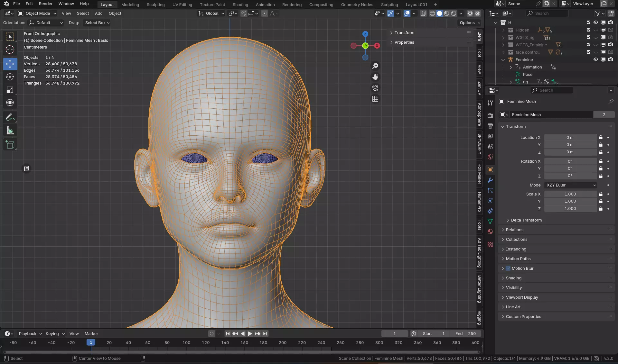Switch to the Sculpting workspace tab
Viewport: 618px width, 364px height.
click(155, 5)
